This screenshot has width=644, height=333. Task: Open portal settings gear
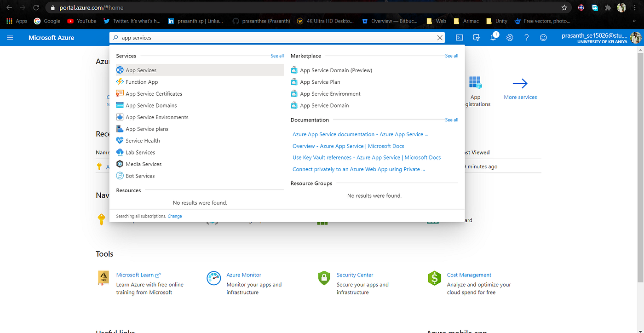(510, 38)
